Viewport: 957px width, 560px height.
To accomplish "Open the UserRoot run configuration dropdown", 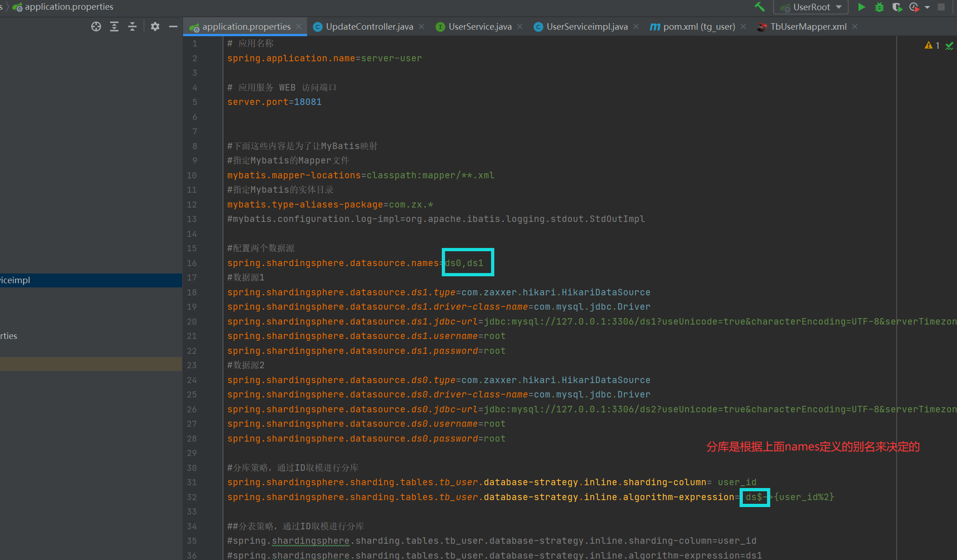I will pyautogui.click(x=811, y=7).
